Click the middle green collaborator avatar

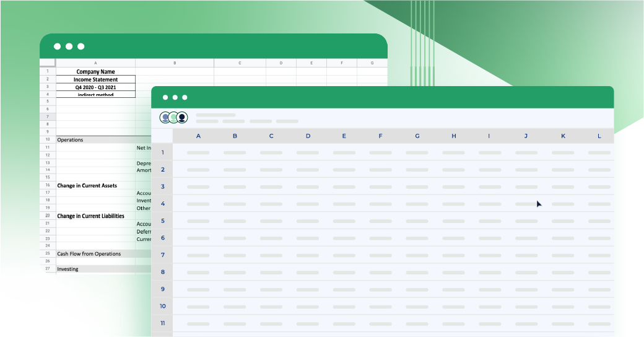point(173,118)
